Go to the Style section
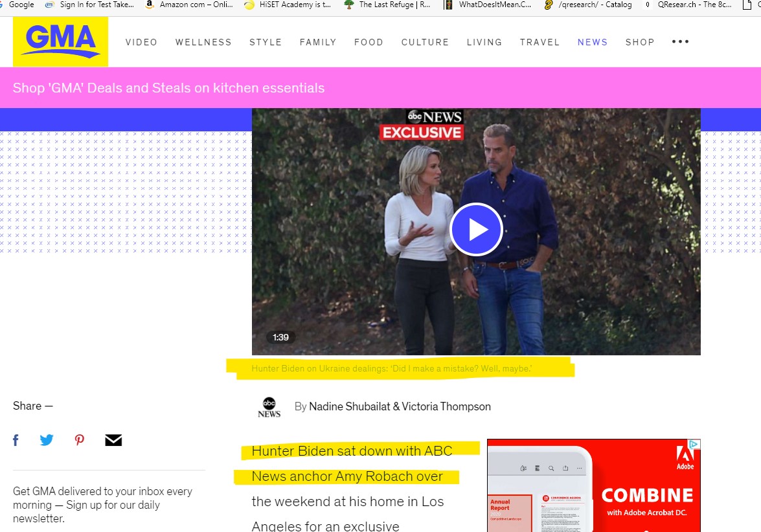The width and height of the screenshot is (761, 532). pos(266,42)
